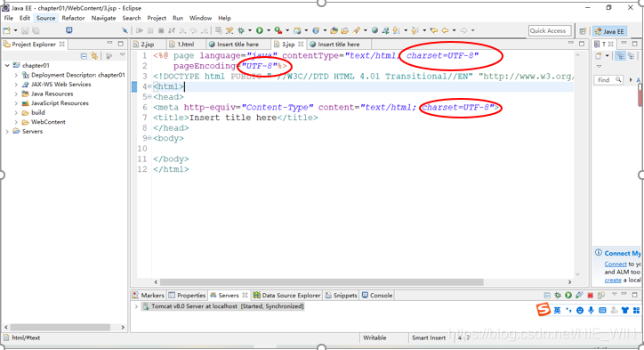The image size is (644, 350).
Task: Click the Sogou microphone voice input icon
Action: tap(591, 310)
